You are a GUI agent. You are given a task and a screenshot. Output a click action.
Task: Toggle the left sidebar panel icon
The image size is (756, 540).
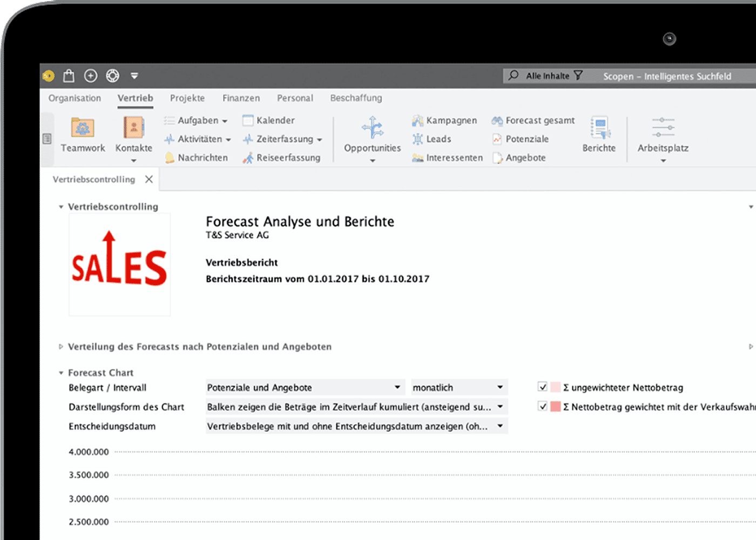pyautogui.click(x=48, y=139)
